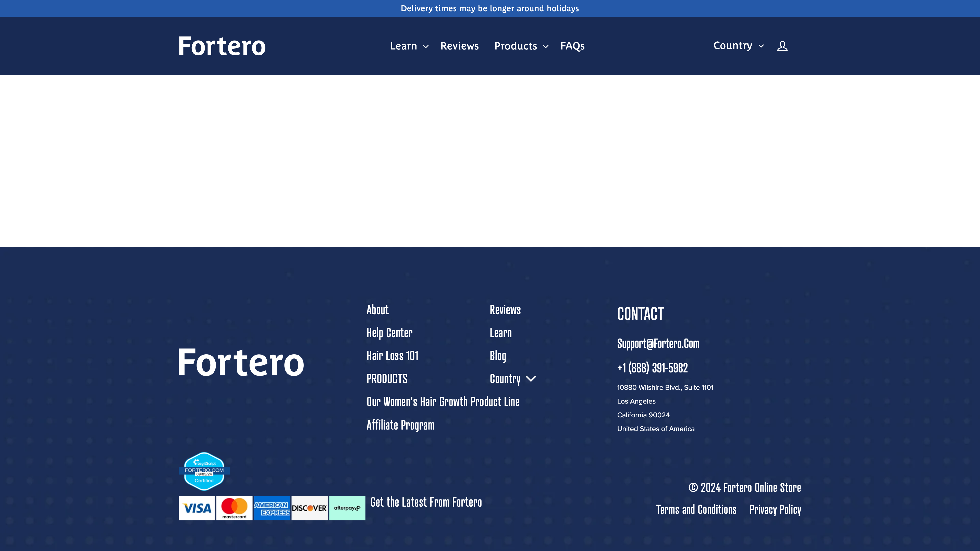Open the footer Country dropdown
The width and height of the screenshot is (980, 551).
point(513,379)
